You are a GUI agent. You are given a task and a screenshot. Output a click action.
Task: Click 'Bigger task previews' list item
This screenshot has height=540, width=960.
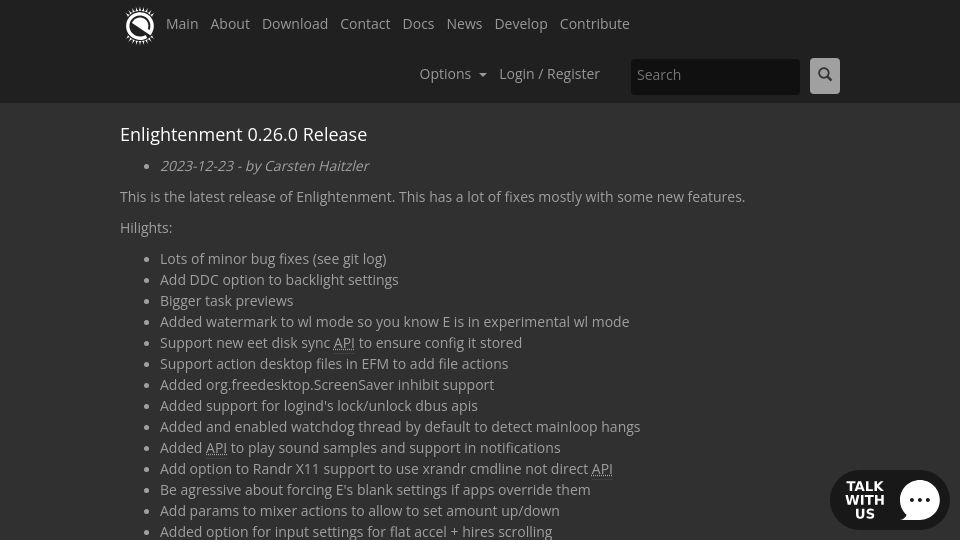pos(227,301)
